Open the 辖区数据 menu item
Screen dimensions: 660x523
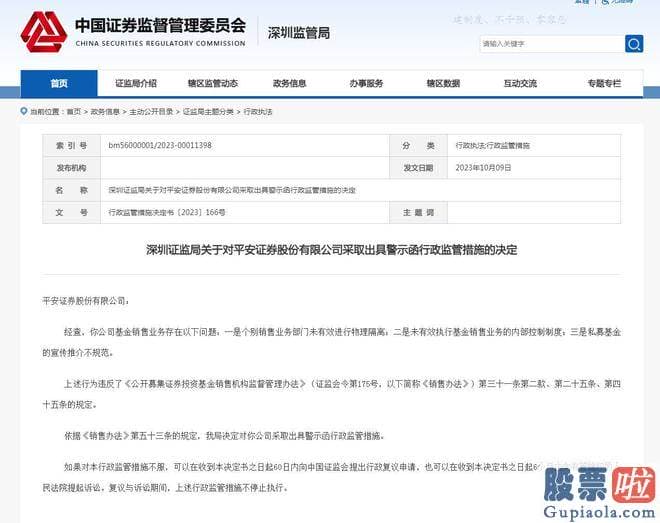click(x=443, y=83)
